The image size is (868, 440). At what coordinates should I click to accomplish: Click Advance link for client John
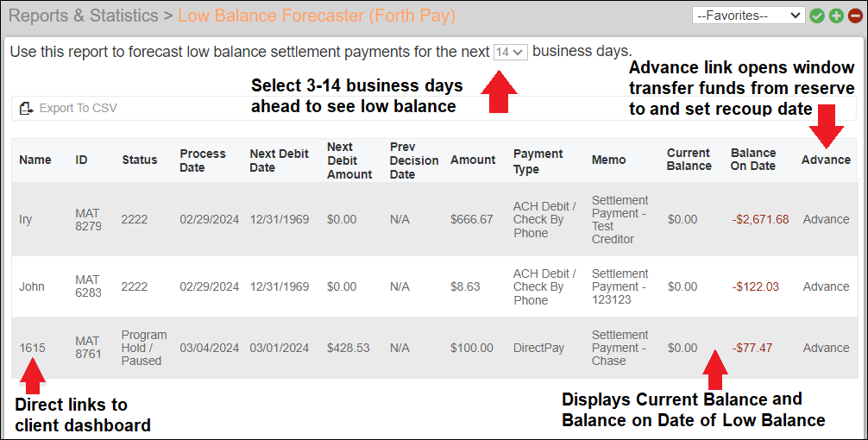coord(826,286)
